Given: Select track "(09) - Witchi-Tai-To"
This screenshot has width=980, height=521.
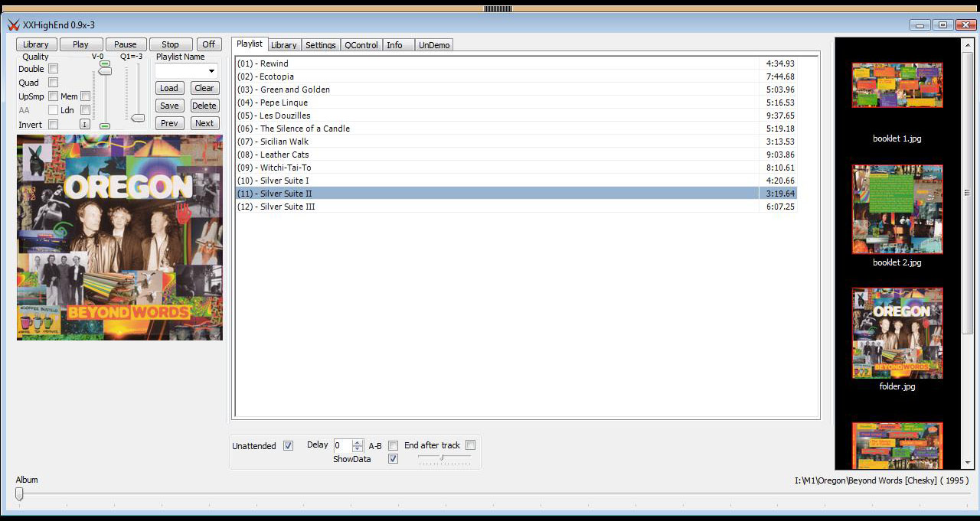Looking at the screenshot, I should [x=516, y=168].
